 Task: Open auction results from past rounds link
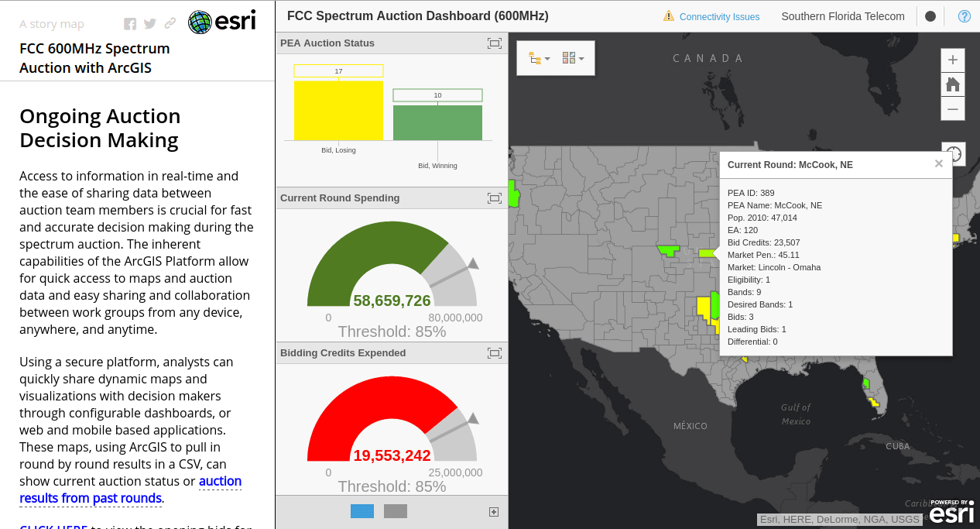pos(131,489)
